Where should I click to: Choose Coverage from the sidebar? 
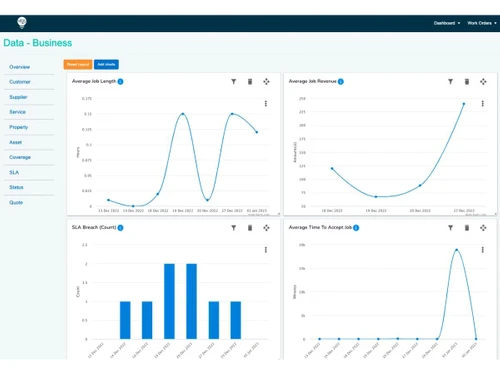click(20, 157)
